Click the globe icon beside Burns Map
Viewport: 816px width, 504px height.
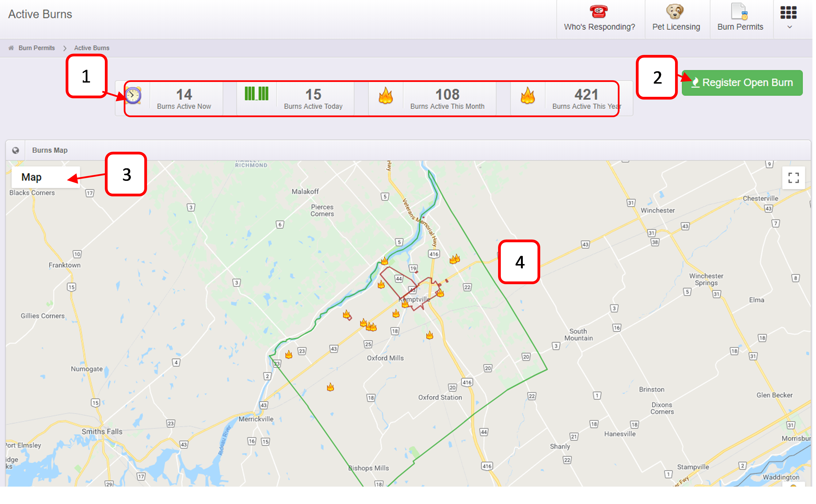pos(15,151)
